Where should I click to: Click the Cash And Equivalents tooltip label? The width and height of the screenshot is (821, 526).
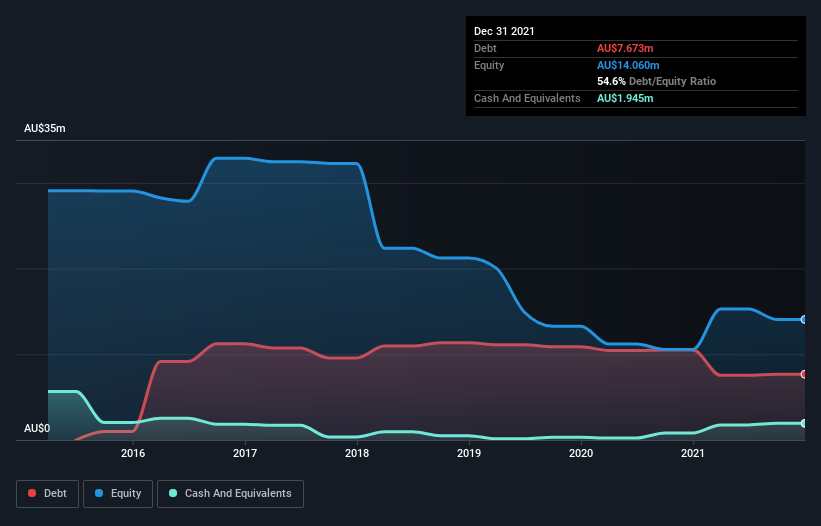tap(527, 98)
